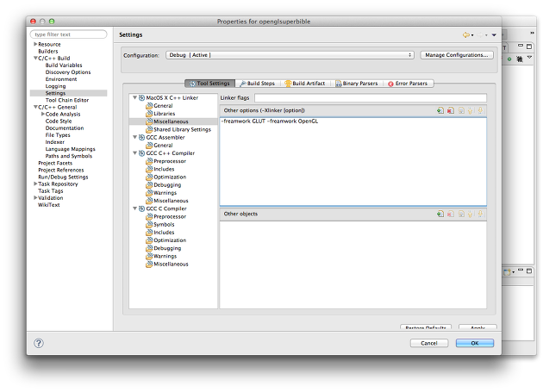Click the GCC C++ Compiler tool icon
The width and height of the screenshot is (543, 392).
141,153
